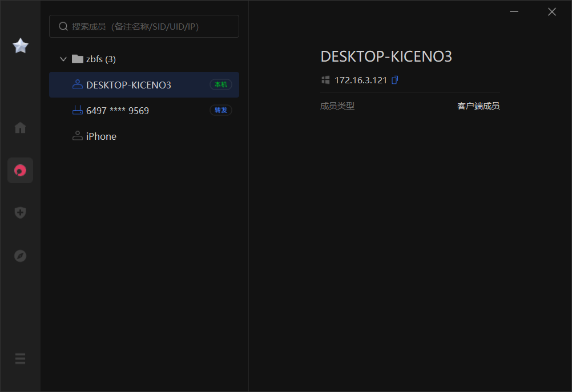Open the Home page from the sidebar
572x392 pixels.
[21, 128]
